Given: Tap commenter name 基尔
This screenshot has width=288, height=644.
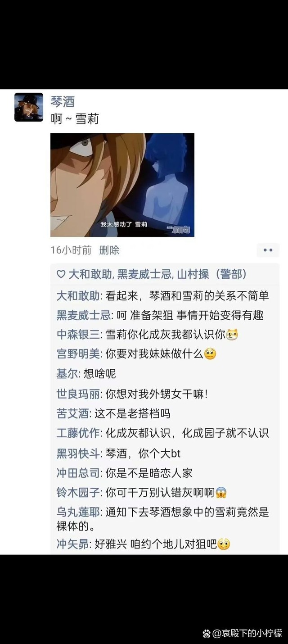Looking at the screenshot, I should (67, 374).
